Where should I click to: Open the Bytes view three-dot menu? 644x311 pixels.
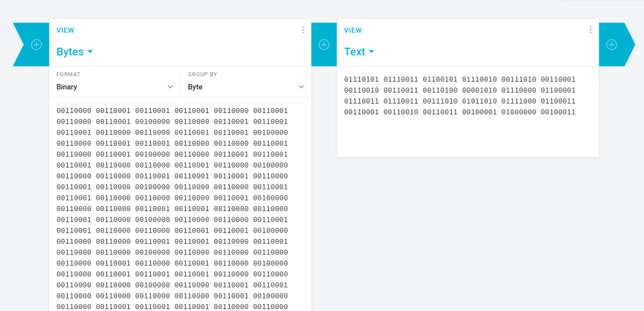point(303,30)
